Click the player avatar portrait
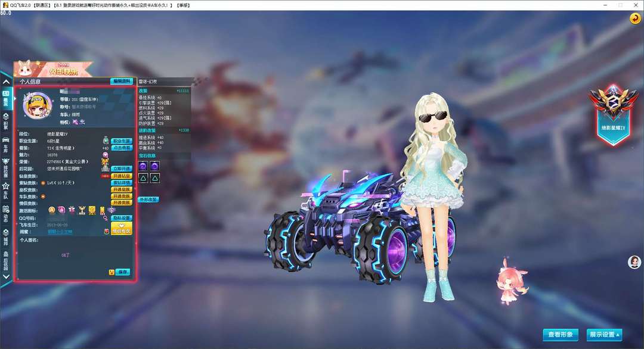The image size is (644, 349). [x=38, y=105]
